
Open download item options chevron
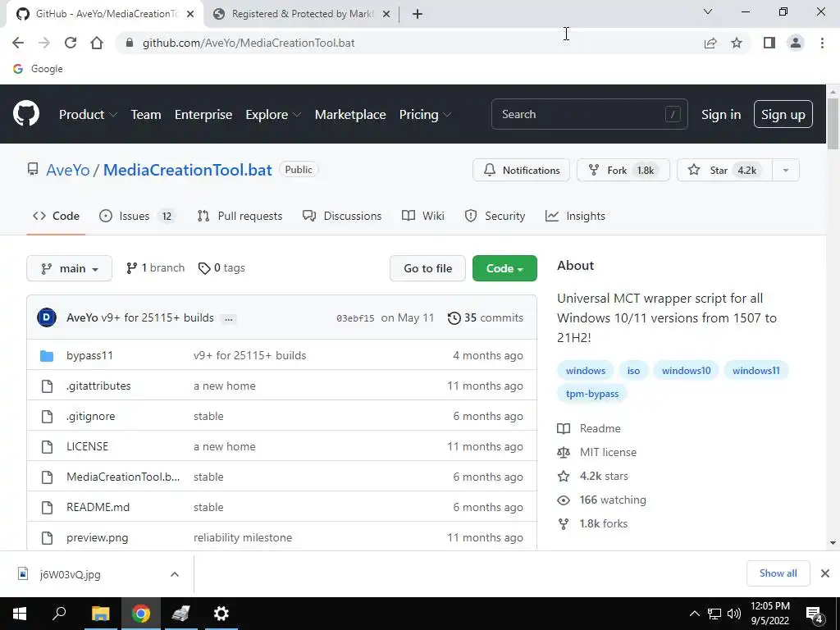pos(175,573)
